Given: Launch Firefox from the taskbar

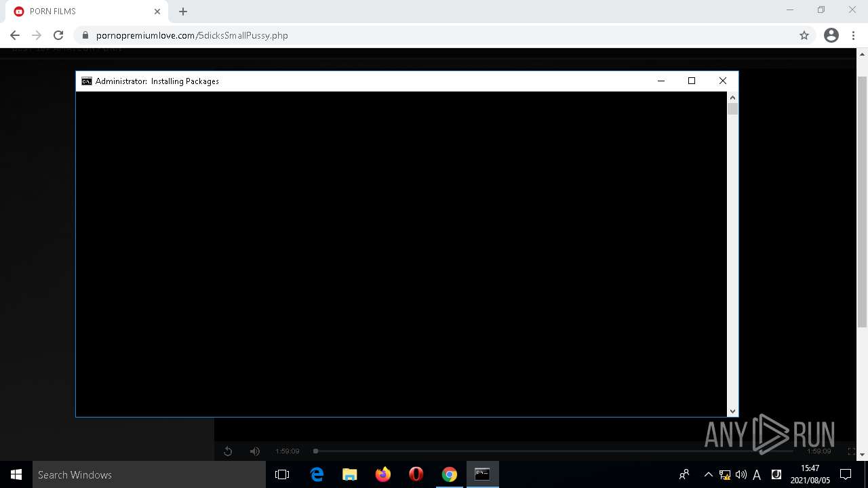Looking at the screenshot, I should pos(383,474).
